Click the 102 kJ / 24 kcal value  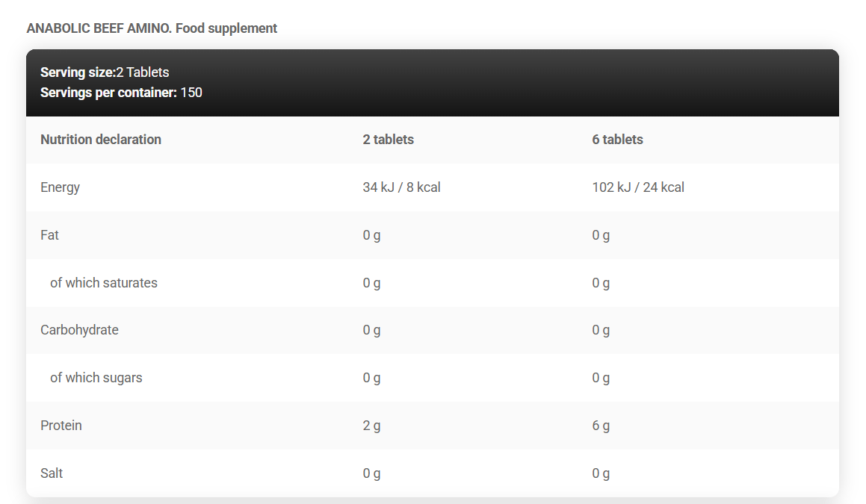637,187
